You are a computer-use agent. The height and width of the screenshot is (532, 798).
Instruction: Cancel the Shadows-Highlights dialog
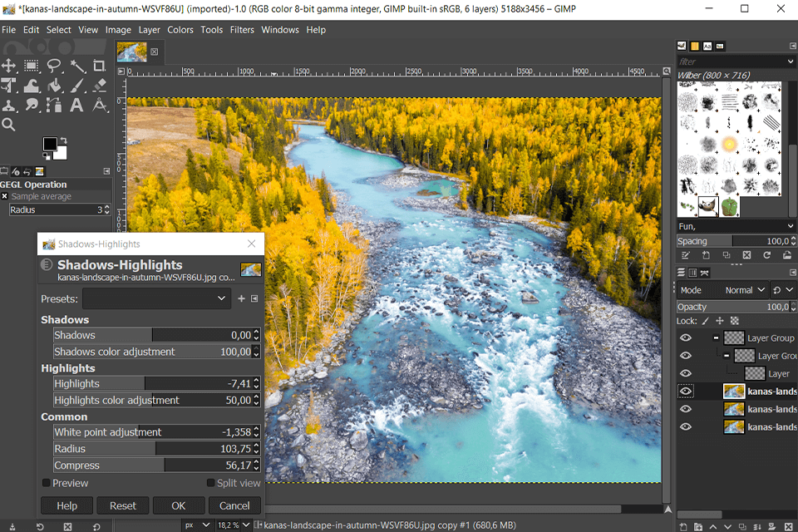point(234,505)
